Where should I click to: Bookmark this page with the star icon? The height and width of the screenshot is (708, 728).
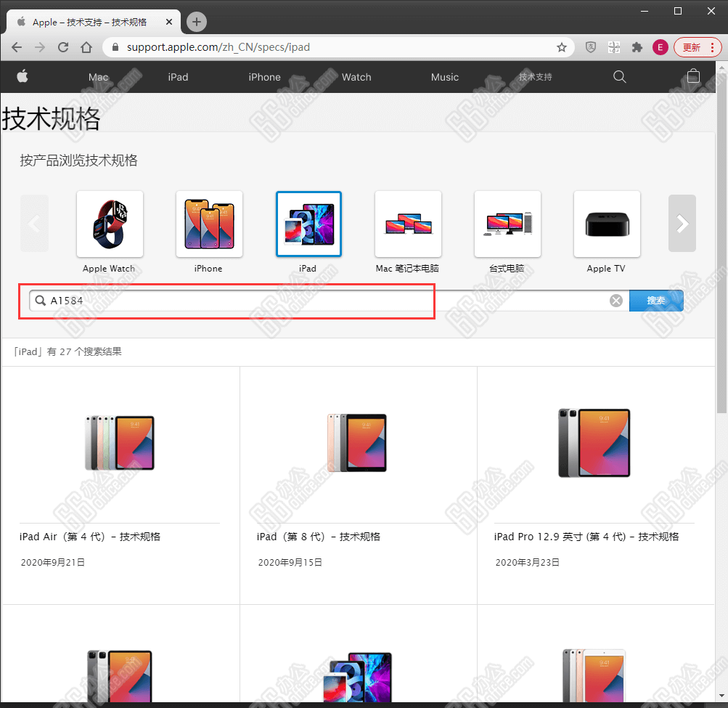point(562,47)
